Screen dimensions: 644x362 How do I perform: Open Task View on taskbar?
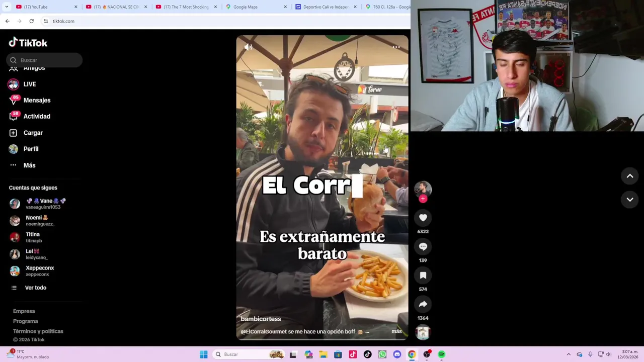coord(293,354)
